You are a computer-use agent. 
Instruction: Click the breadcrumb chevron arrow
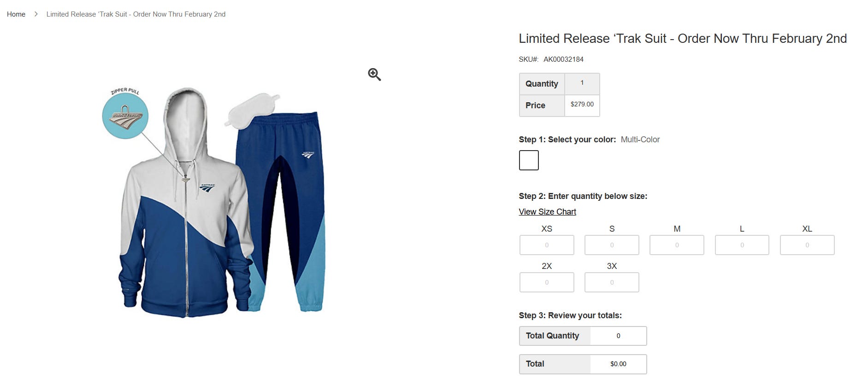36,14
